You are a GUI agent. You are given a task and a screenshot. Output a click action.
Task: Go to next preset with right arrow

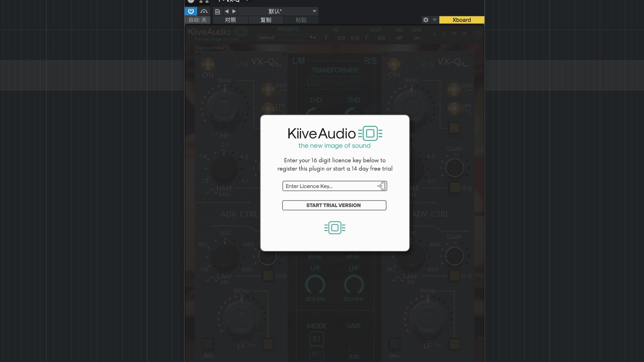tap(234, 11)
